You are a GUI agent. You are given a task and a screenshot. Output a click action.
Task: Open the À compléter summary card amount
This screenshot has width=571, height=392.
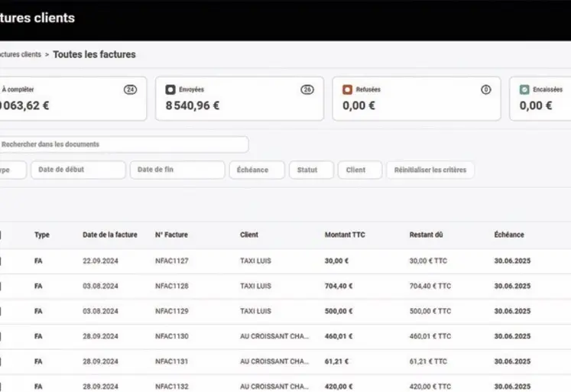tap(24, 105)
